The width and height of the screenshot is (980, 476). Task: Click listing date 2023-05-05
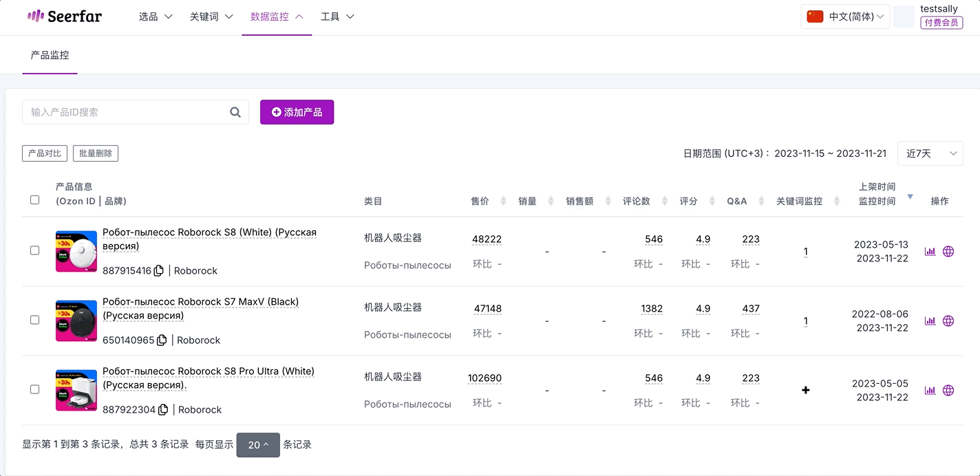(880, 383)
